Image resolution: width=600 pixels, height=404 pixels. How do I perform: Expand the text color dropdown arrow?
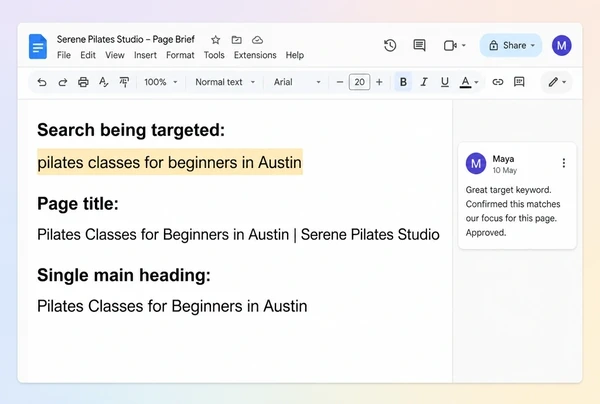click(476, 82)
